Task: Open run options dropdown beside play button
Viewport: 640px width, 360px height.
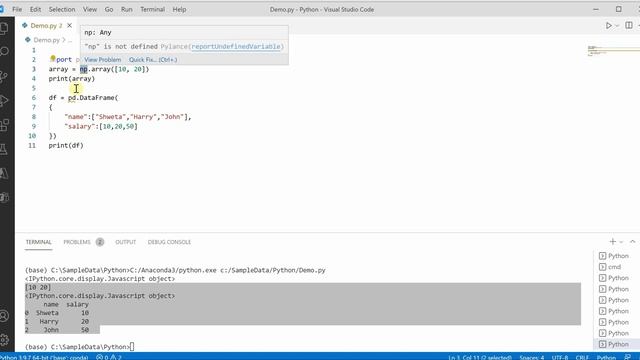Action: [x=617, y=25]
